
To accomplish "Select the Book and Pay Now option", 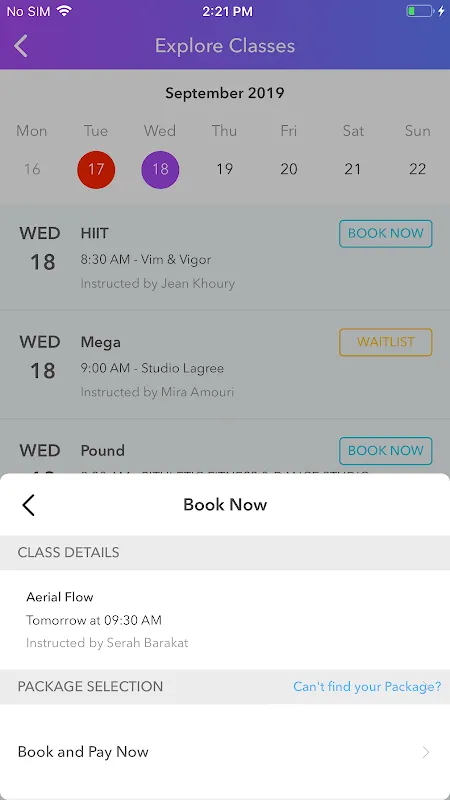I will coord(225,752).
